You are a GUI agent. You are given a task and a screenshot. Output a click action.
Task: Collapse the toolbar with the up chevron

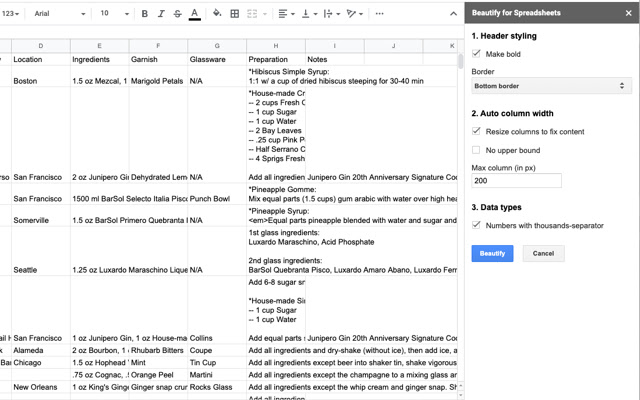click(x=453, y=14)
